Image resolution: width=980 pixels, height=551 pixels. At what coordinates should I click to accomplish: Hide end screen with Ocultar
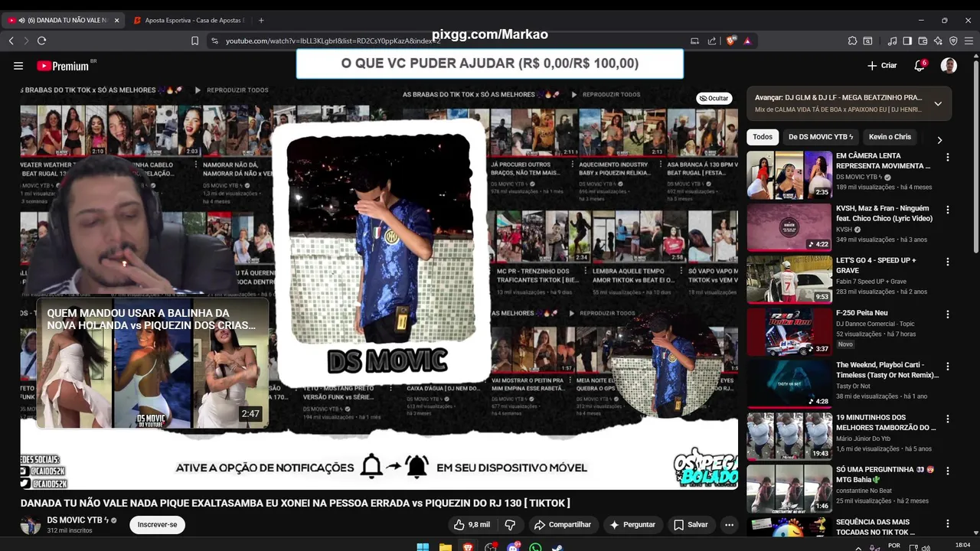pyautogui.click(x=714, y=98)
